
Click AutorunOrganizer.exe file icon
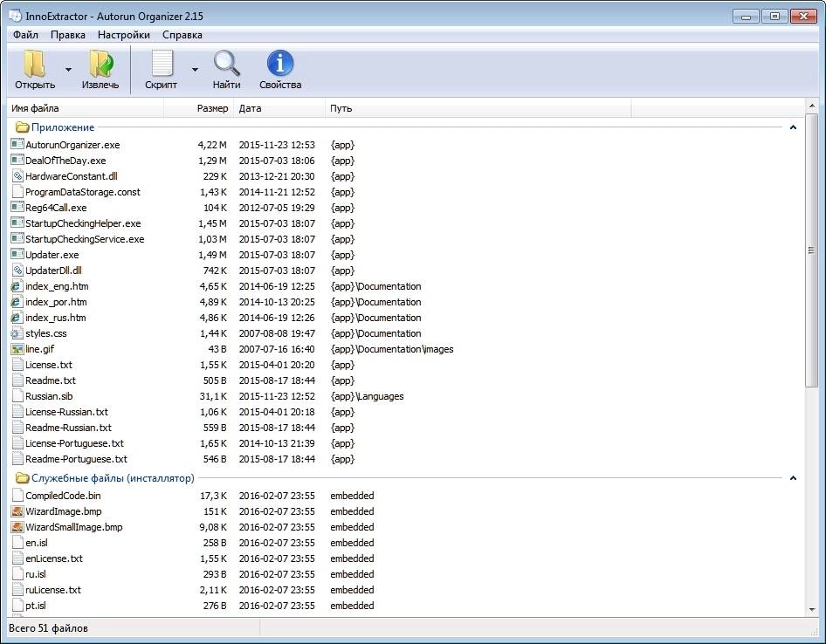point(17,144)
